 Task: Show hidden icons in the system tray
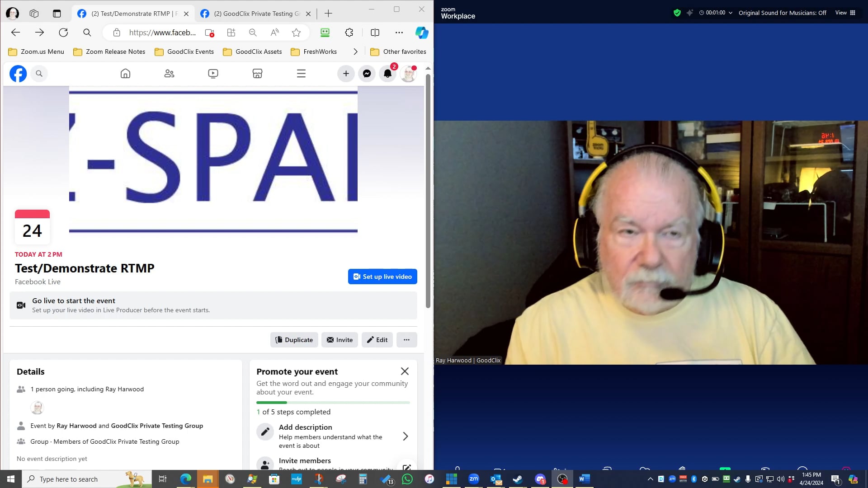click(650, 479)
